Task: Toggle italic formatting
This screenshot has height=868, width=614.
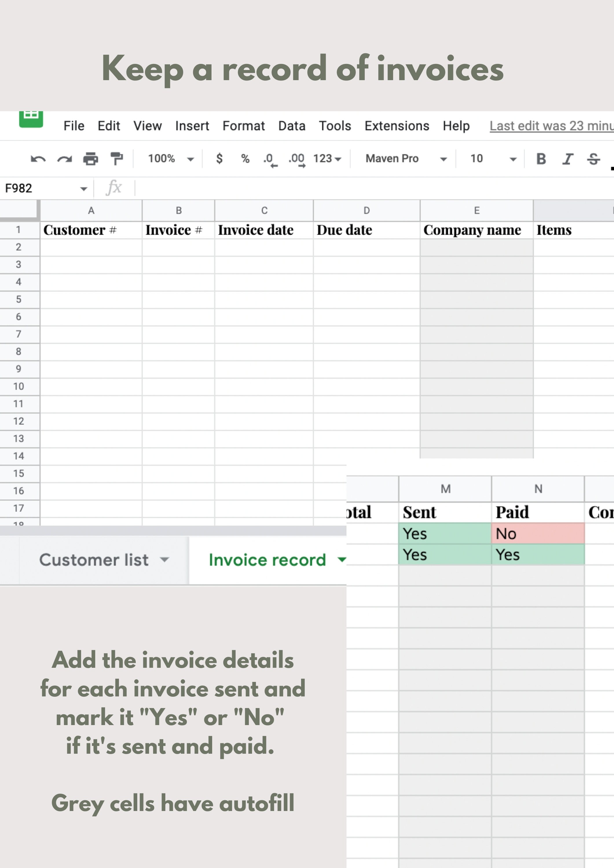Action: [x=567, y=159]
